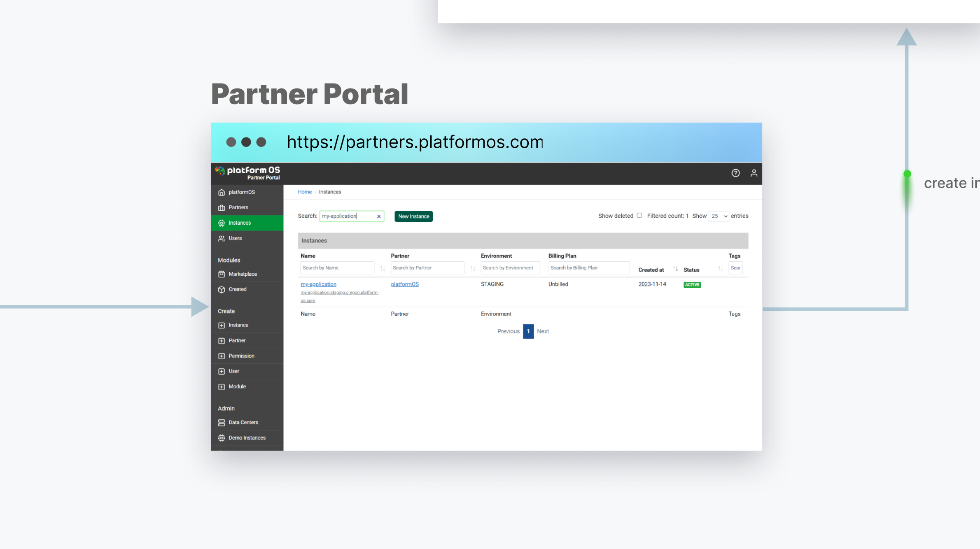Select Partners from the sidebar
This screenshot has height=549, width=980.
point(238,207)
